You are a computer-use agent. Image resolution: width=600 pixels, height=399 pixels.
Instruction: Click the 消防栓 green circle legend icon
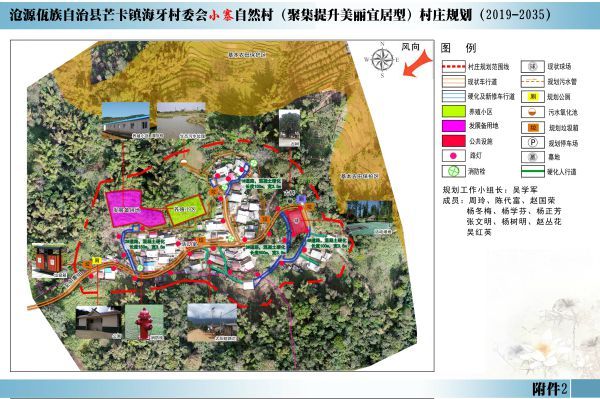pos(453,171)
